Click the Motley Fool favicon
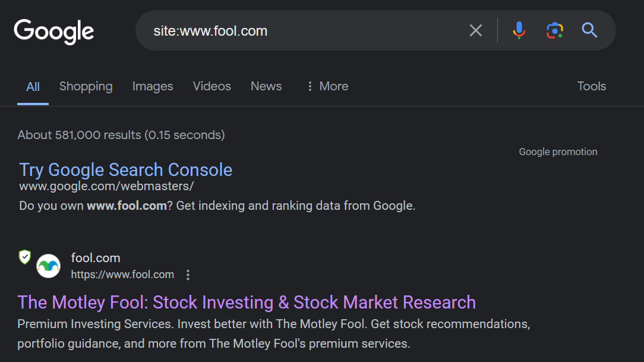Viewport: 644px width, 362px height. tap(48, 266)
